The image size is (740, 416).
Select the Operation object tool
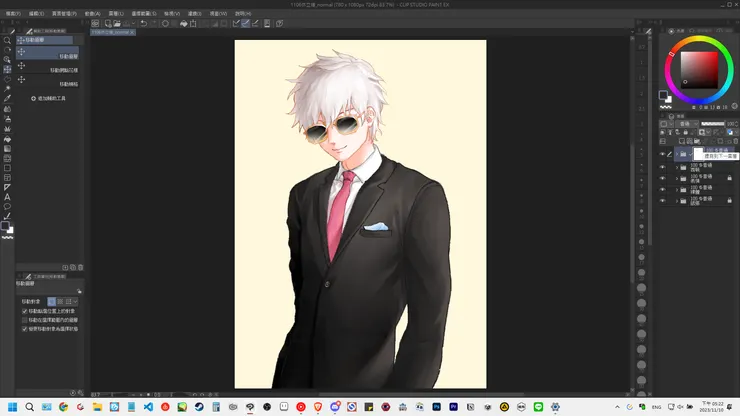(x=7, y=59)
